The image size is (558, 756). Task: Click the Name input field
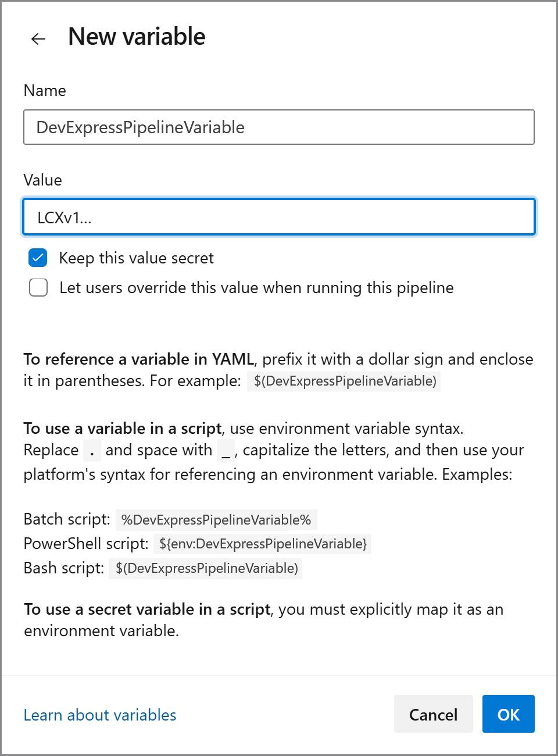[278, 127]
